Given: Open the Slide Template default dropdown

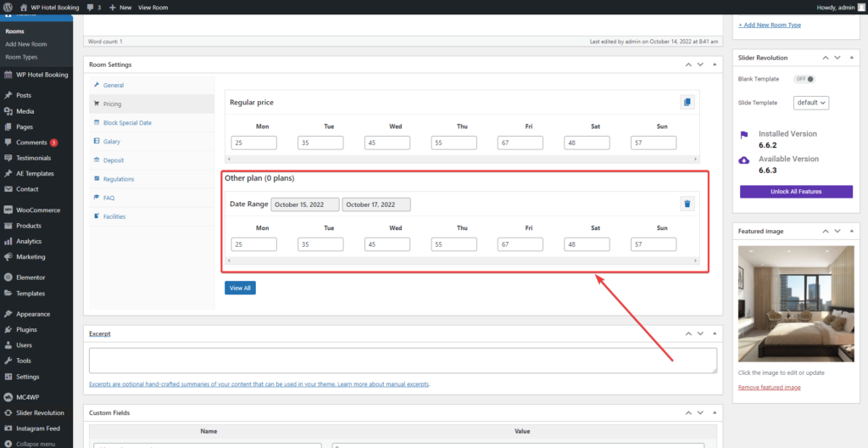Looking at the screenshot, I should pos(811,103).
